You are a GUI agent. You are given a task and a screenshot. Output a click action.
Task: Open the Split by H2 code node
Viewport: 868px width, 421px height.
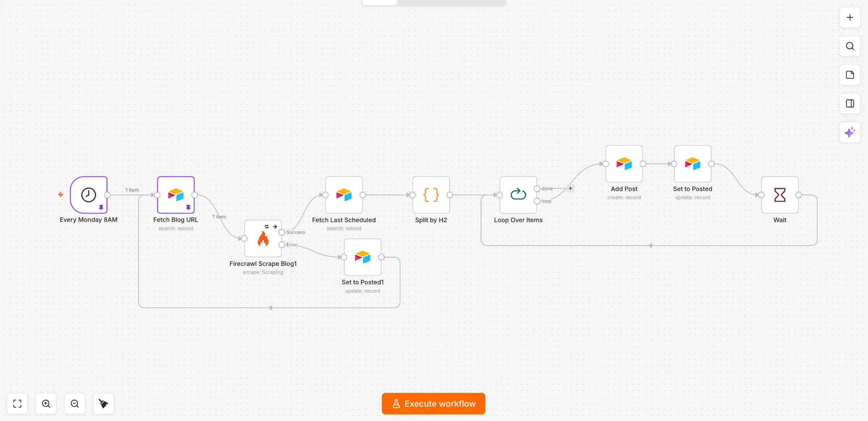[x=431, y=195]
